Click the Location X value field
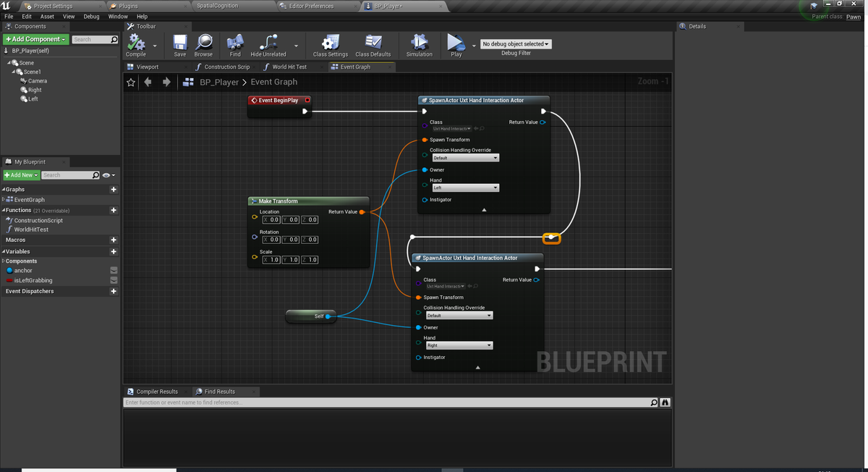The height and width of the screenshot is (472, 868). point(271,219)
